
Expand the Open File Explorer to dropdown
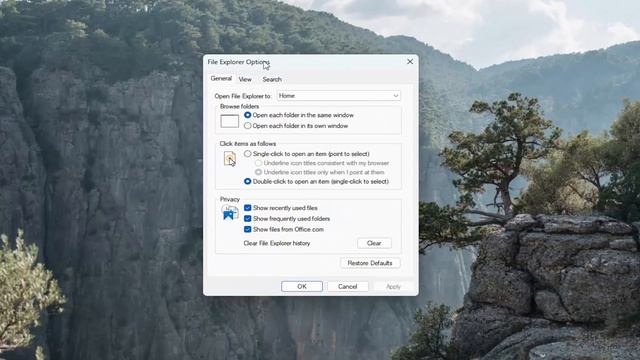coord(338,96)
